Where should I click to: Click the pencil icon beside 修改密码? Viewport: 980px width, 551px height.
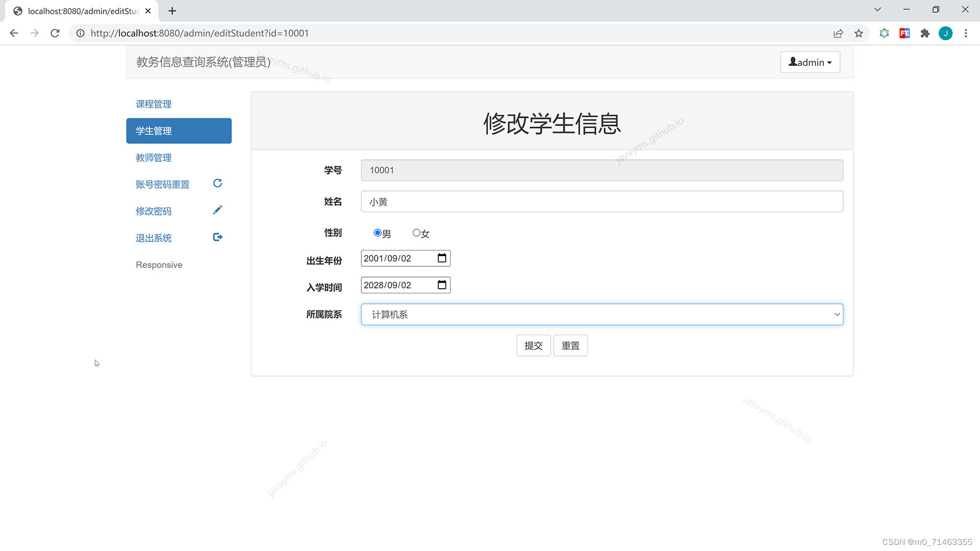(x=217, y=210)
